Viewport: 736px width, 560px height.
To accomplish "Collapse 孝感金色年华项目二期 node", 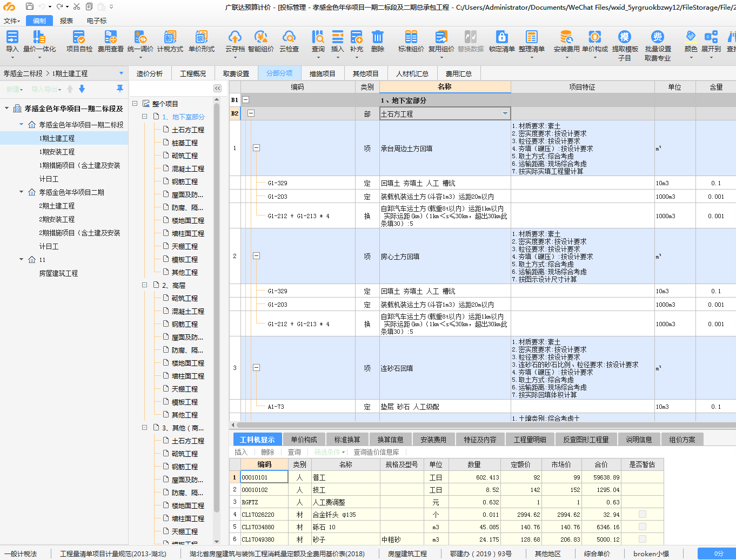I will click(x=22, y=192).
